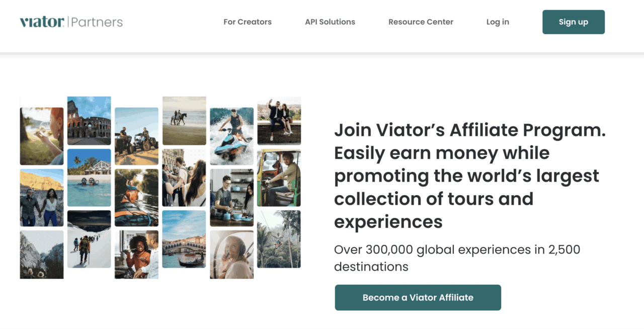Select the Venice gondola bridge photo
The height and width of the screenshot is (329, 644).
184,239
